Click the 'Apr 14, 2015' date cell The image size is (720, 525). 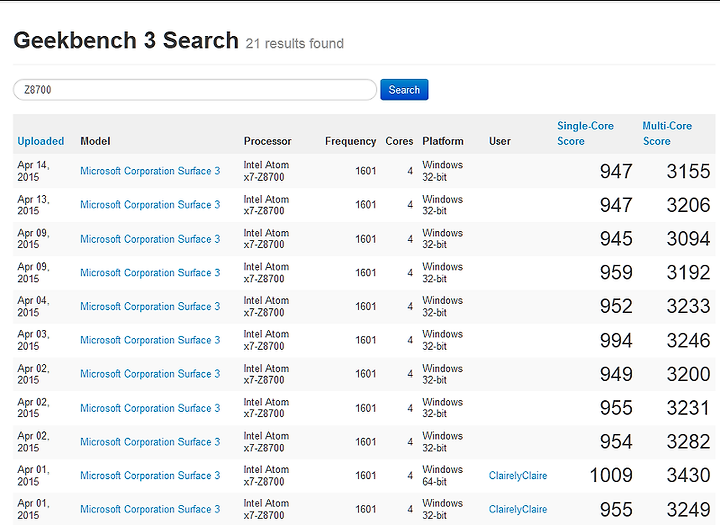click(x=33, y=171)
